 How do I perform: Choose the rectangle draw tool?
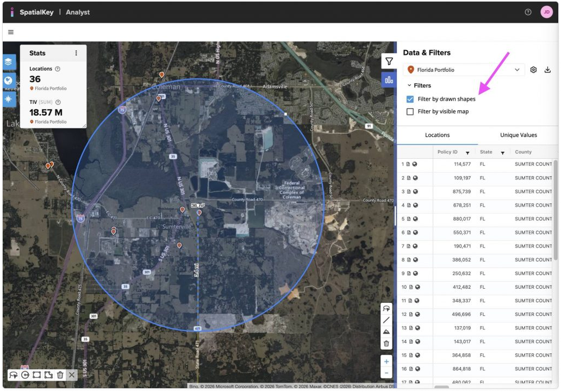(x=36, y=375)
